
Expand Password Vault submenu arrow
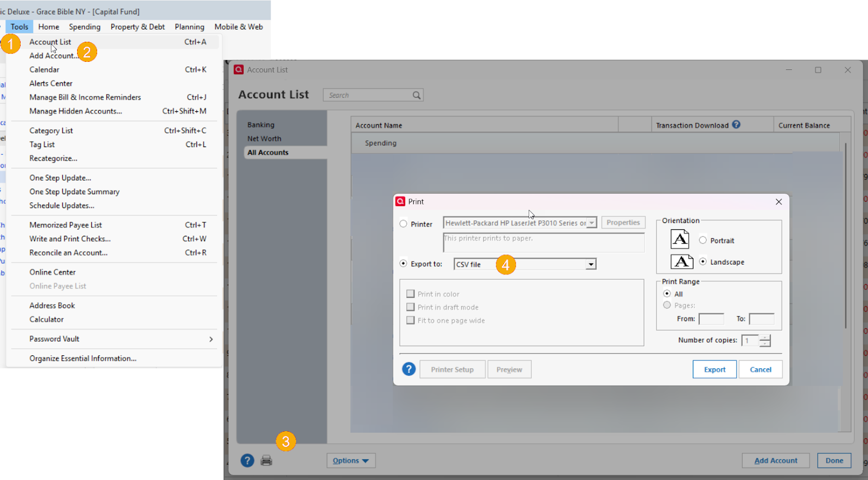[x=211, y=339]
